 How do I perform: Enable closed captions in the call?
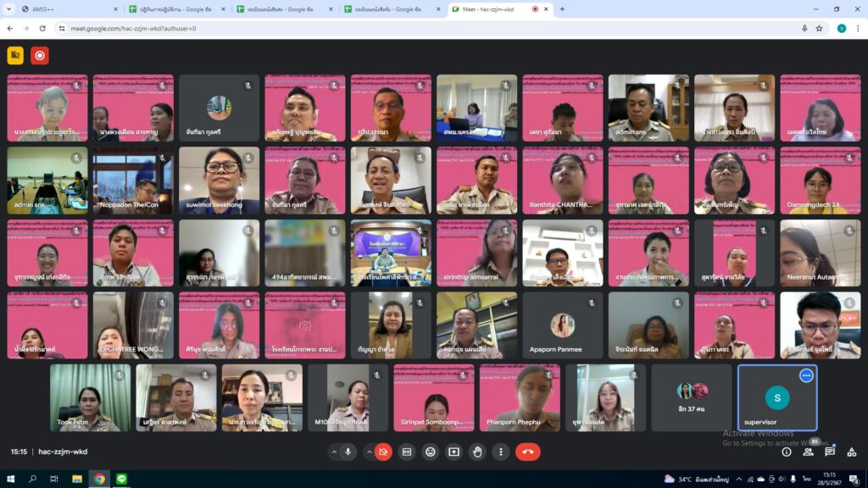point(407,452)
